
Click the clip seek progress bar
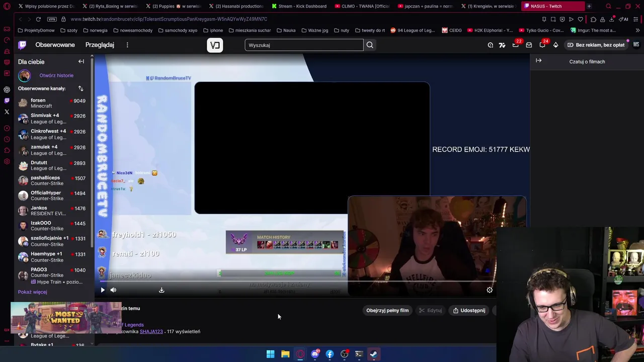click(x=297, y=281)
